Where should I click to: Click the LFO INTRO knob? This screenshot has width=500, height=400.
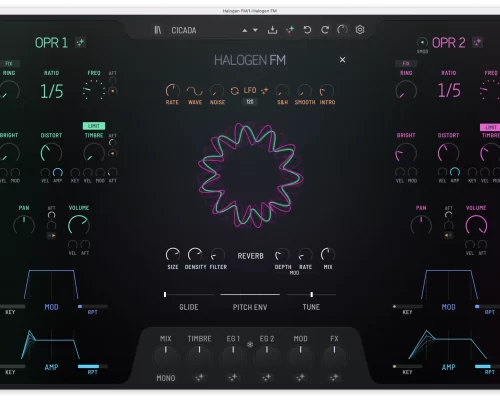[327, 91]
